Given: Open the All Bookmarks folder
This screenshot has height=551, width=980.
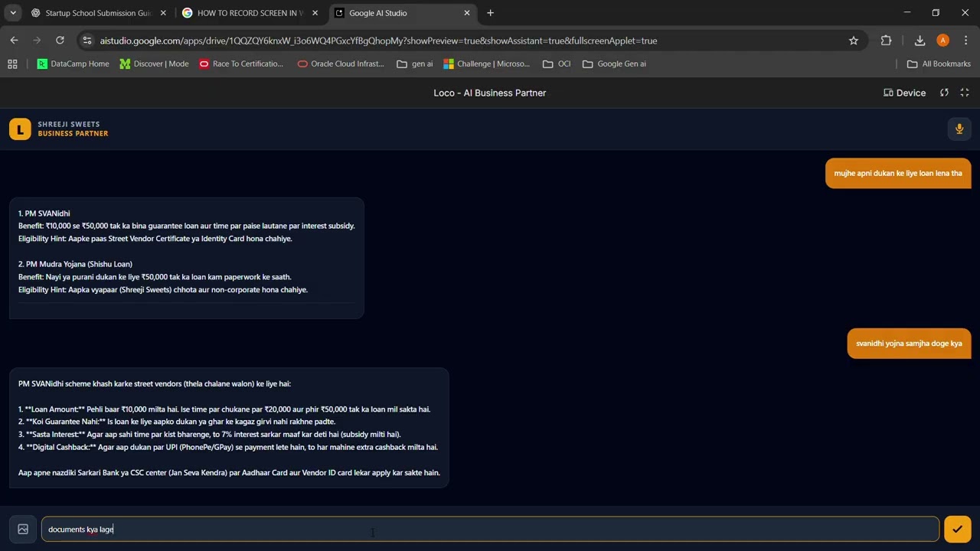Looking at the screenshot, I should 939,64.
